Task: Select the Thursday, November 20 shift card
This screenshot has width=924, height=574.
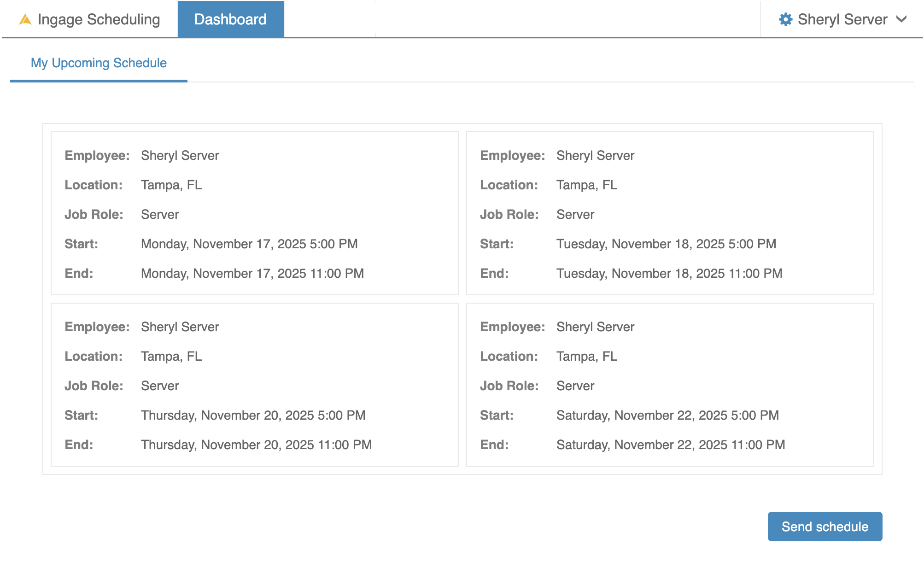Action: click(x=254, y=385)
